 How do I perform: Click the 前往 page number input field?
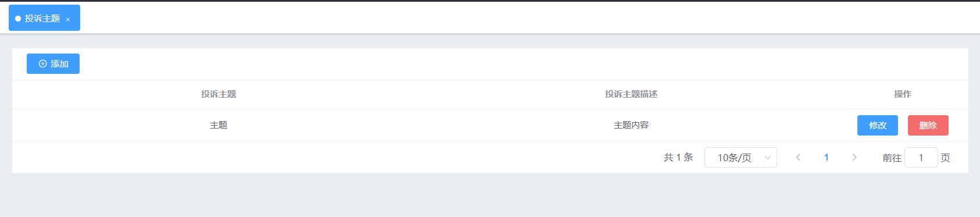pyautogui.click(x=921, y=158)
